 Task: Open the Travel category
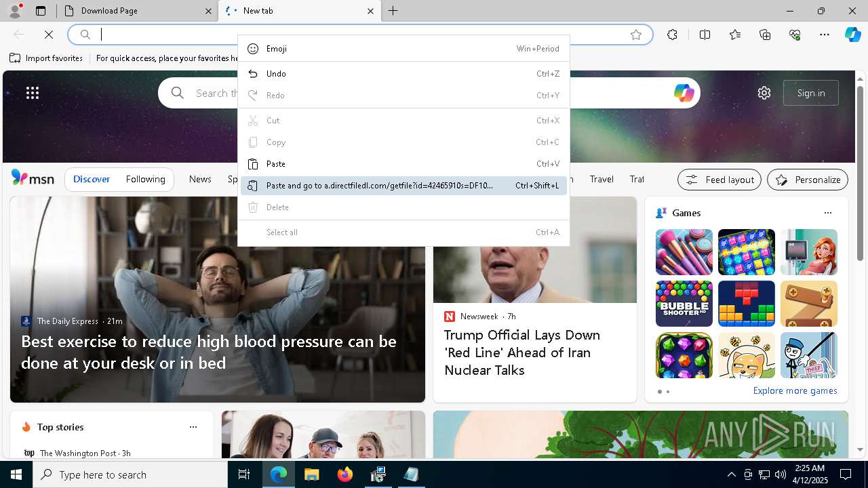click(601, 179)
